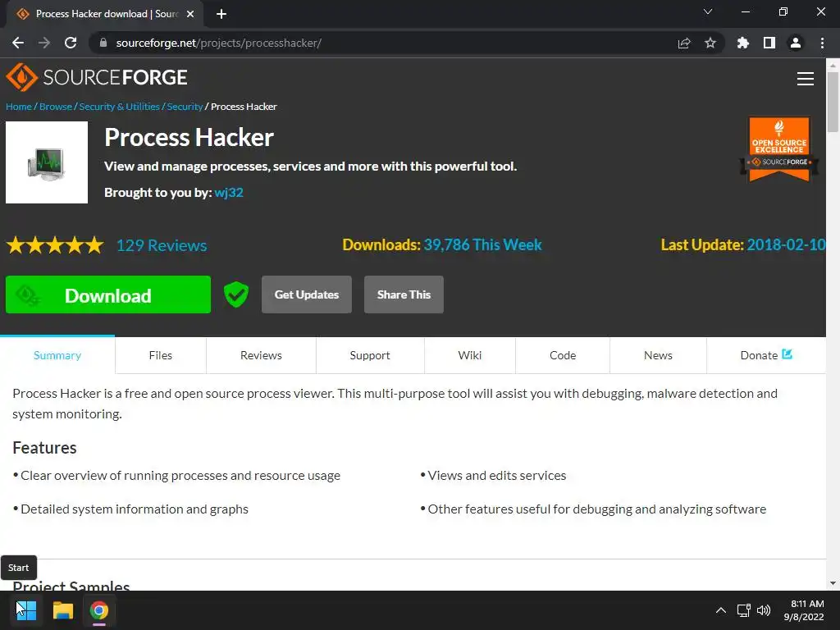Bookmark this page with the star icon
The height and width of the screenshot is (630, 840).
click(710, 43)
